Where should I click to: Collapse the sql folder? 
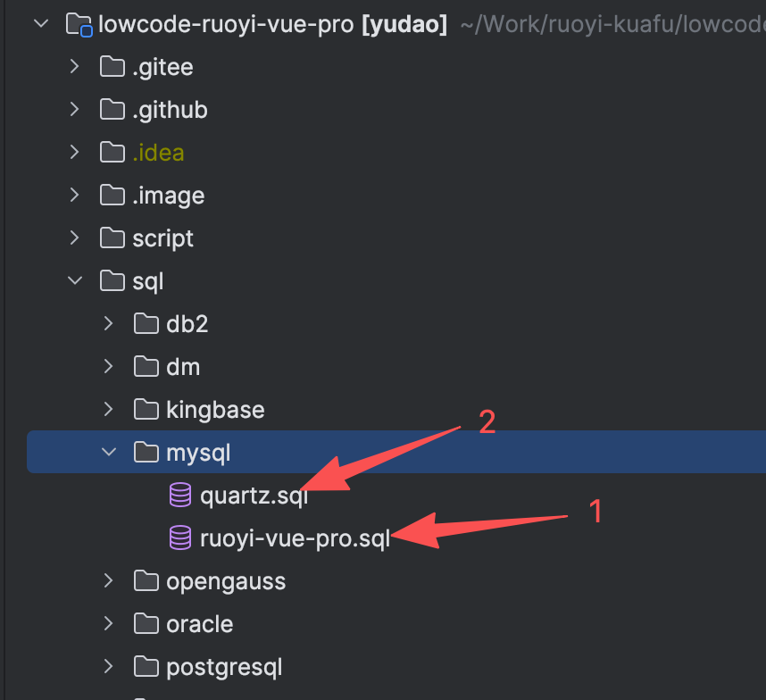click(75, 281)
